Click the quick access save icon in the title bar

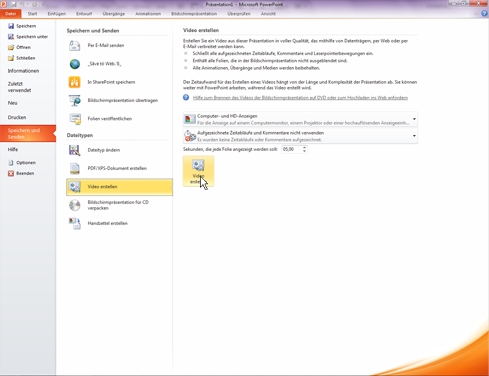tap(14, 4)
